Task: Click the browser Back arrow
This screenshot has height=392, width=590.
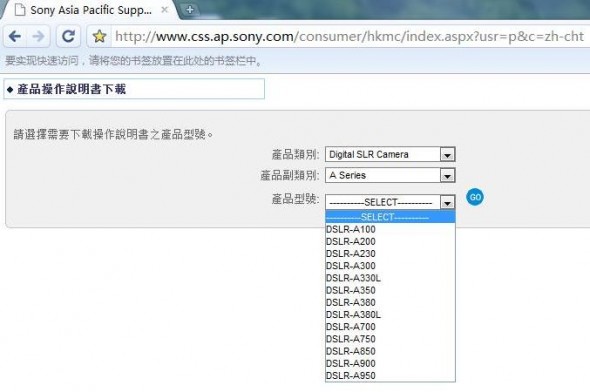Action: click(15, 36)
